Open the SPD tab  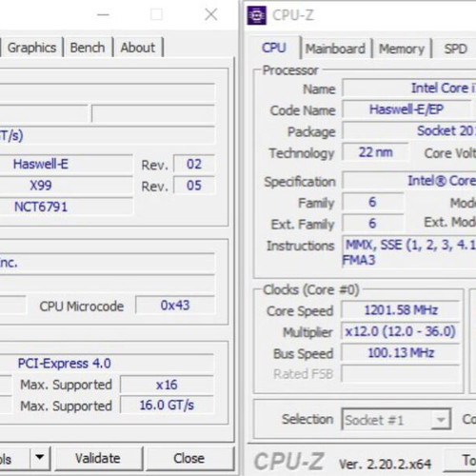[455, 49]
